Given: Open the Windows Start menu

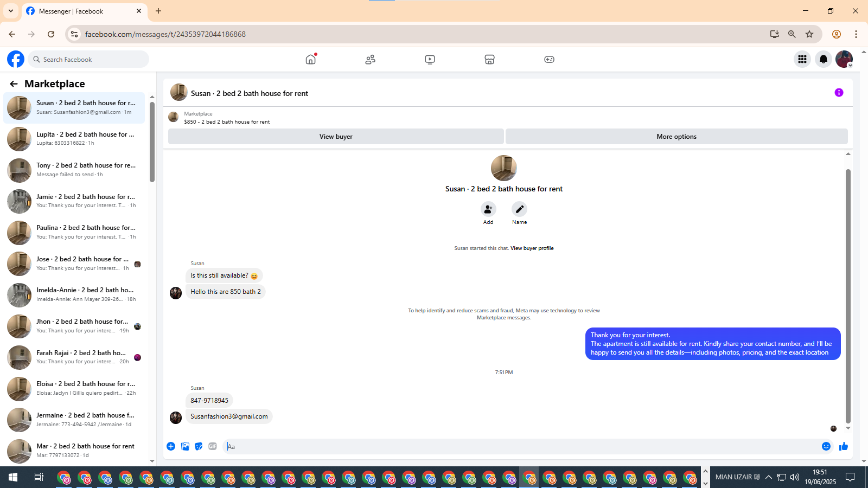Looking at the screenshot, I should (x=13, y=477).
